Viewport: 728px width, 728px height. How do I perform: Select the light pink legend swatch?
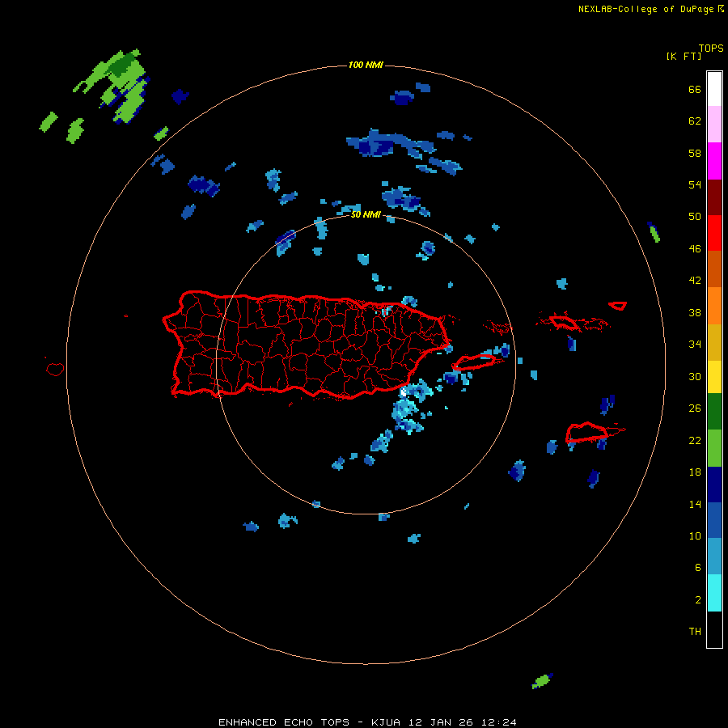pos(714,125)
